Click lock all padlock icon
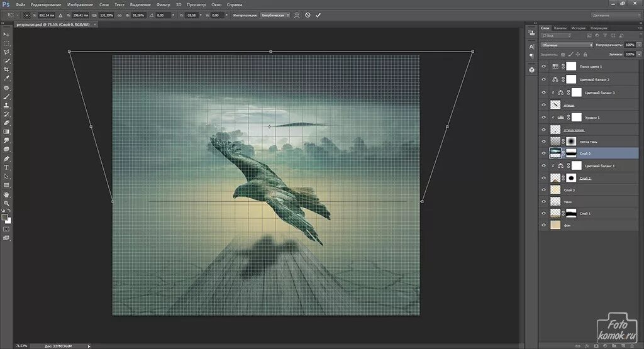The image size is (644, 349). (586, 54)
